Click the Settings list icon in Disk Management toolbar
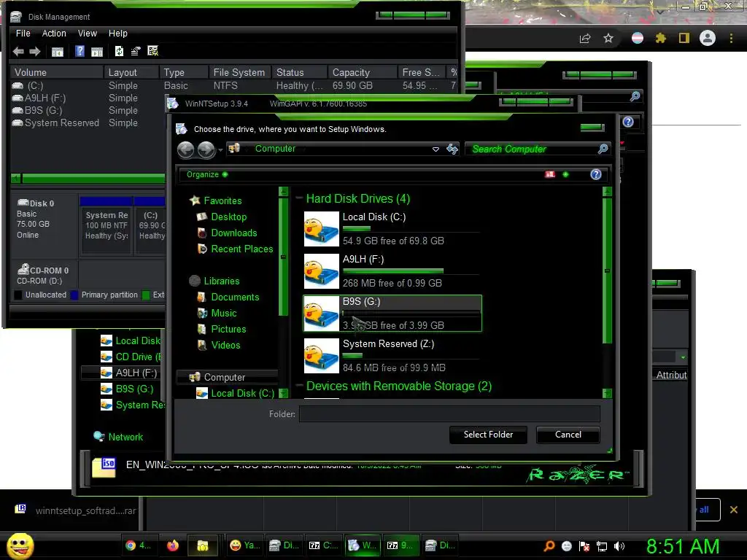 click(x=153, y=51)
